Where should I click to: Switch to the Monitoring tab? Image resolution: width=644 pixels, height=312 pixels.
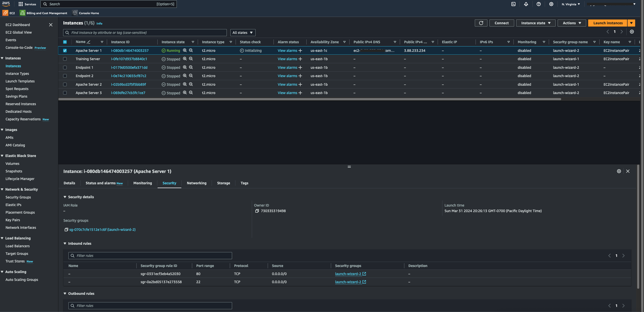tap(143, 183)
